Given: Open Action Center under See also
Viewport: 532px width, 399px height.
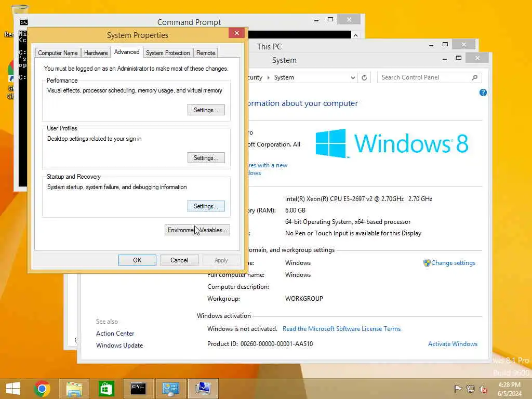Looking at the screenshot, I should click(115, 334).
